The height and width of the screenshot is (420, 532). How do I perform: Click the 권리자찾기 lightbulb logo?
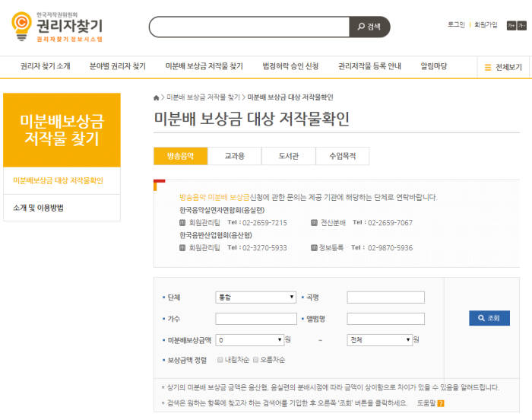pyautogui.click(x=57, y=27)
